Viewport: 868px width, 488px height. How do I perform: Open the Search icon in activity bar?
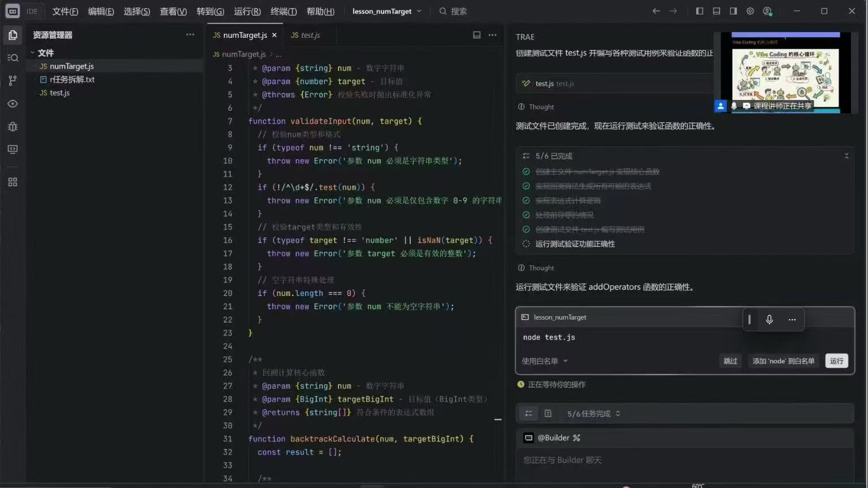(x=12, y=58)
